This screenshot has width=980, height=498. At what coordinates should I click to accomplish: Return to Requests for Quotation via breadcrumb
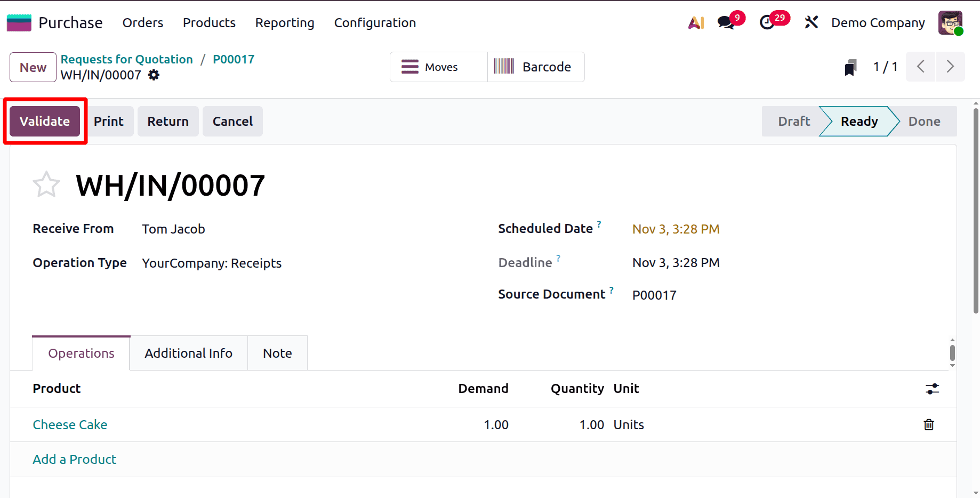tap(126, 59)
